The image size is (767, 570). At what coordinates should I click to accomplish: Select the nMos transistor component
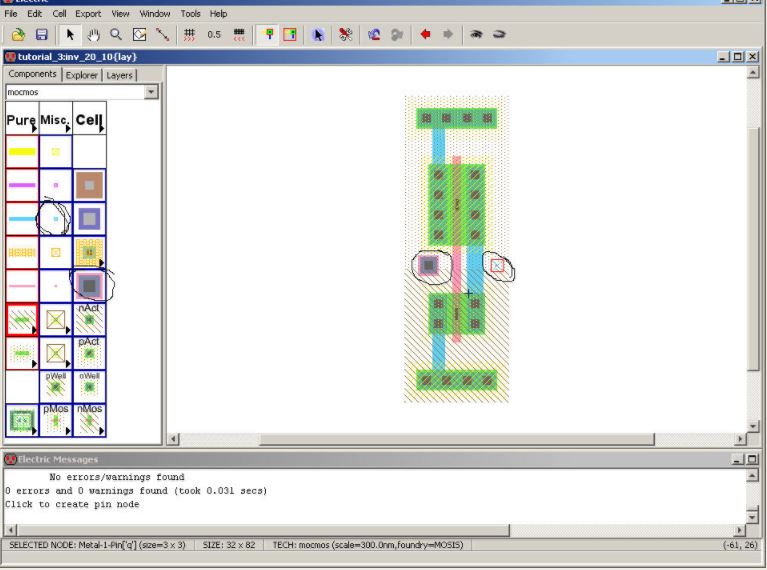(x=89, y=421)
